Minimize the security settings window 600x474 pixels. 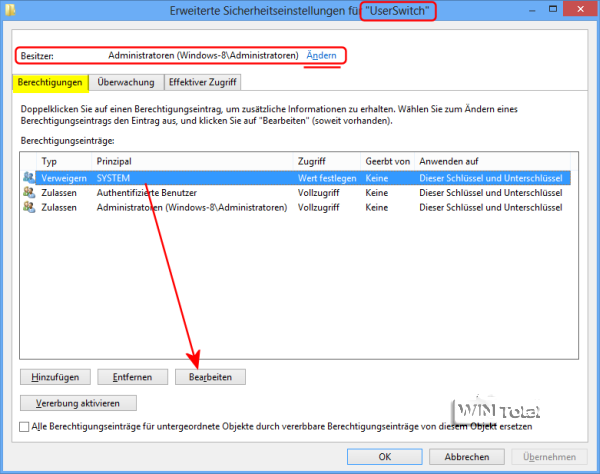[x=532, y=10]
